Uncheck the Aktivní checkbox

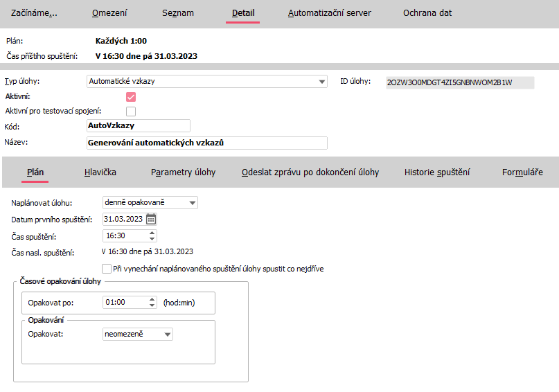tap(130, 97)
